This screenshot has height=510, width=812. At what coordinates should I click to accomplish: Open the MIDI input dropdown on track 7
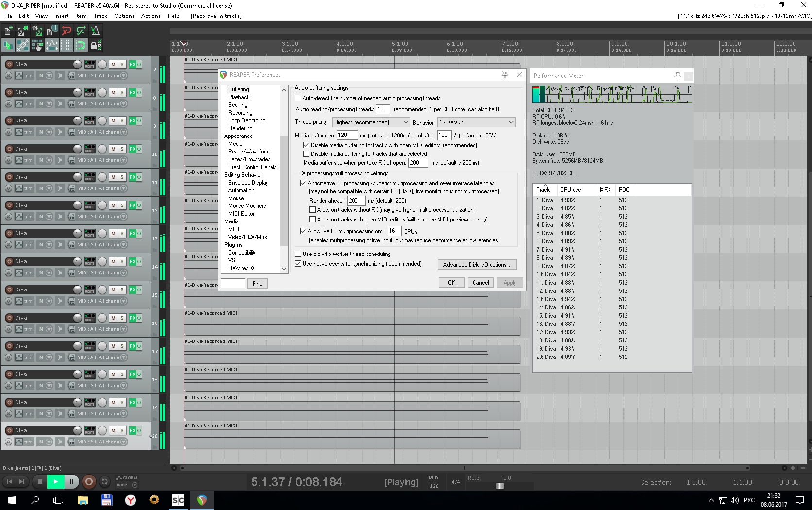pyautogui.click(x=123, y=76)
